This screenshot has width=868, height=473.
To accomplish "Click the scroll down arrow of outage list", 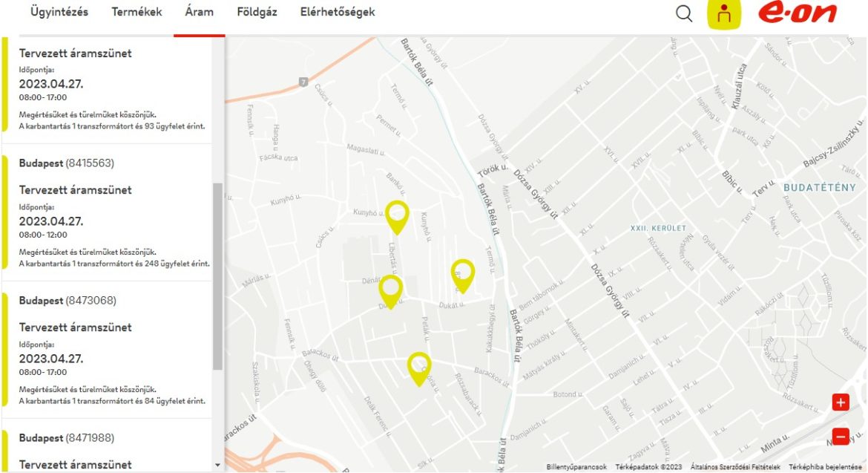I will (217, 465).
